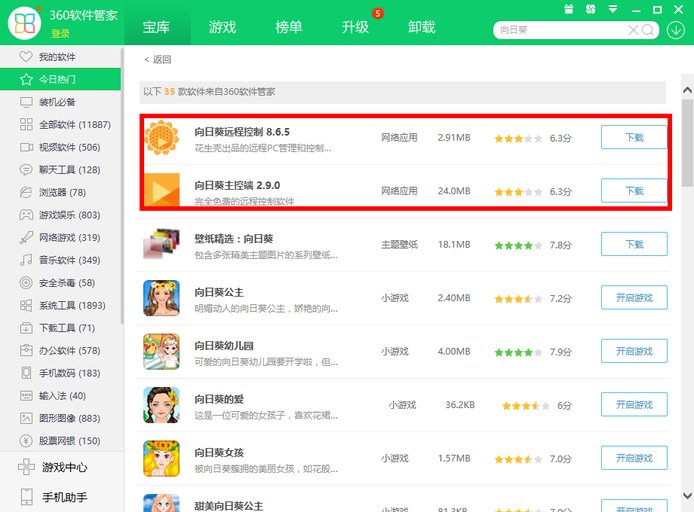Click the 向日葵远程控制 8.6.5 title
The width and height of the screenshot is (694, 512).
click(x=242, y=132)
